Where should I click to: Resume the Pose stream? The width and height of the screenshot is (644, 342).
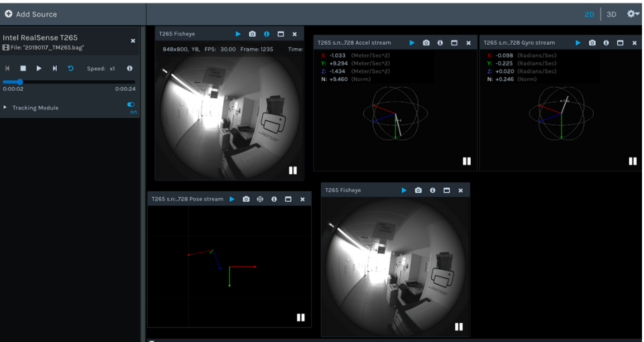coord(232,199)
